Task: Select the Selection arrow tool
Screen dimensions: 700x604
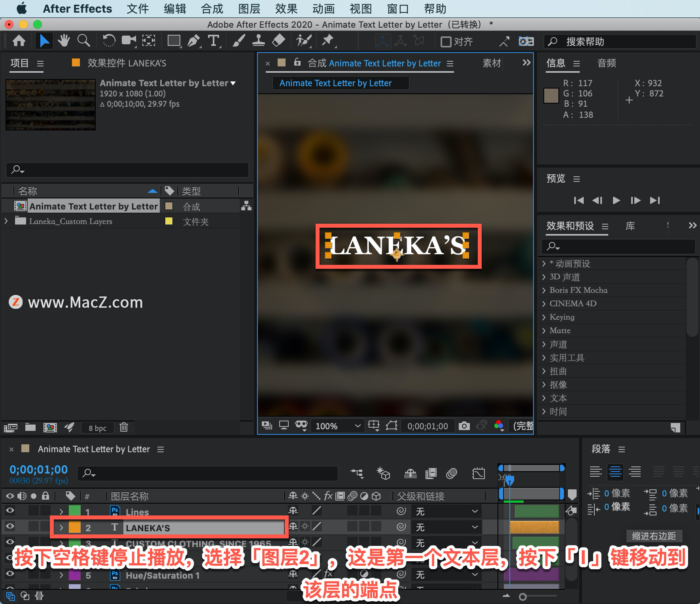Action: (x=44, y=41)
